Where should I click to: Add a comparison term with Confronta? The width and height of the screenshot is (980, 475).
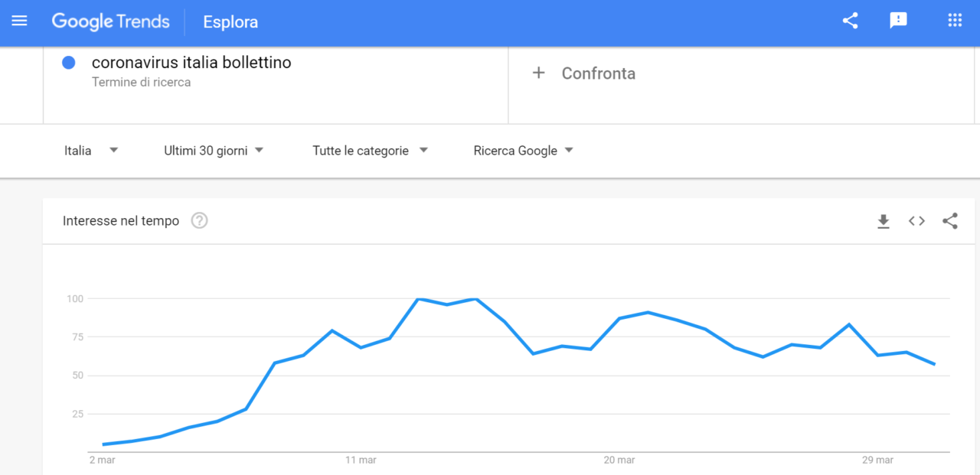[599, 73]
